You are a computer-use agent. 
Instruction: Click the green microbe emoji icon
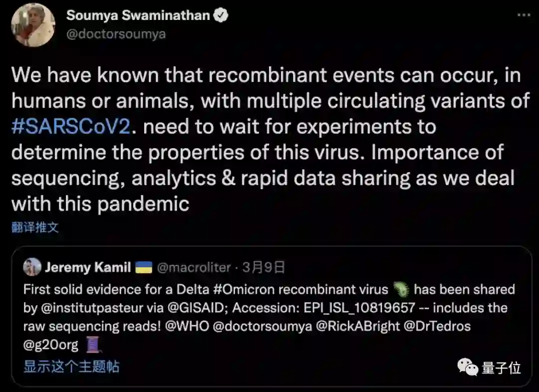[x=401, y=289]
